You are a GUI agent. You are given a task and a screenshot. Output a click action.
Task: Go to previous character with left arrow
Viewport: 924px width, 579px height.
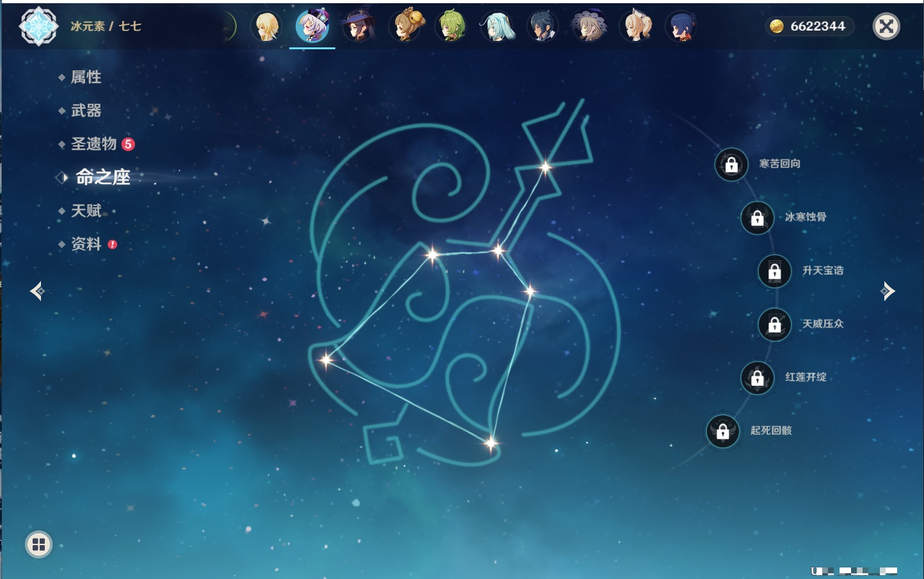[x=37, y=291]
